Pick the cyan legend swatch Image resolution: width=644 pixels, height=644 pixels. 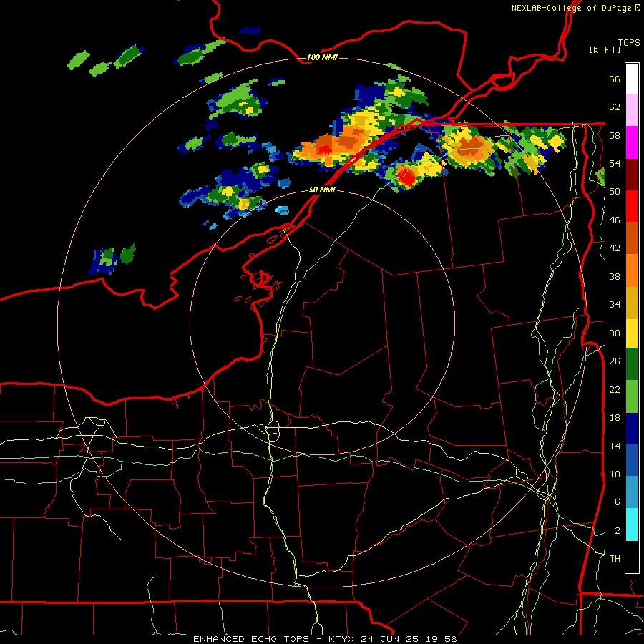632,525
